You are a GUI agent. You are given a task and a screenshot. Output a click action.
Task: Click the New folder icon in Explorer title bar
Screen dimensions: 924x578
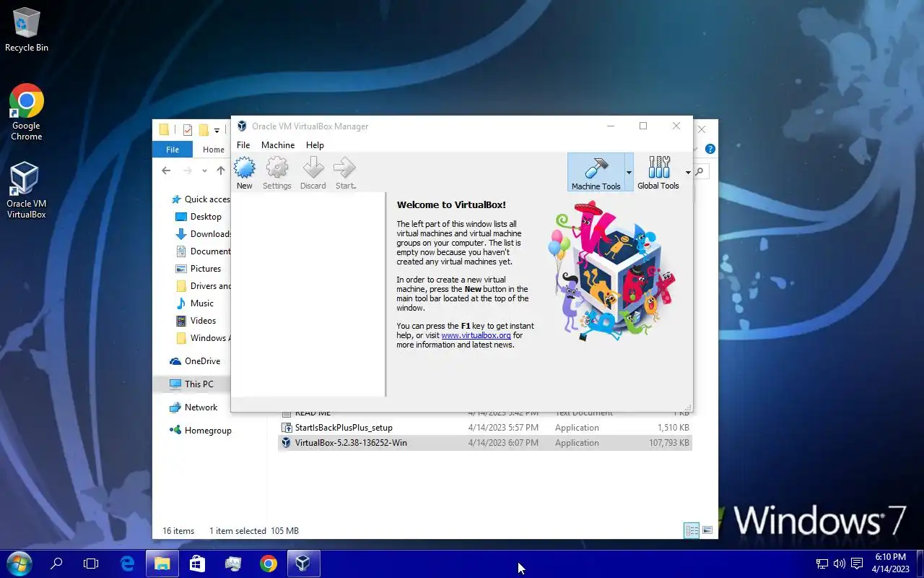(204, 130)
